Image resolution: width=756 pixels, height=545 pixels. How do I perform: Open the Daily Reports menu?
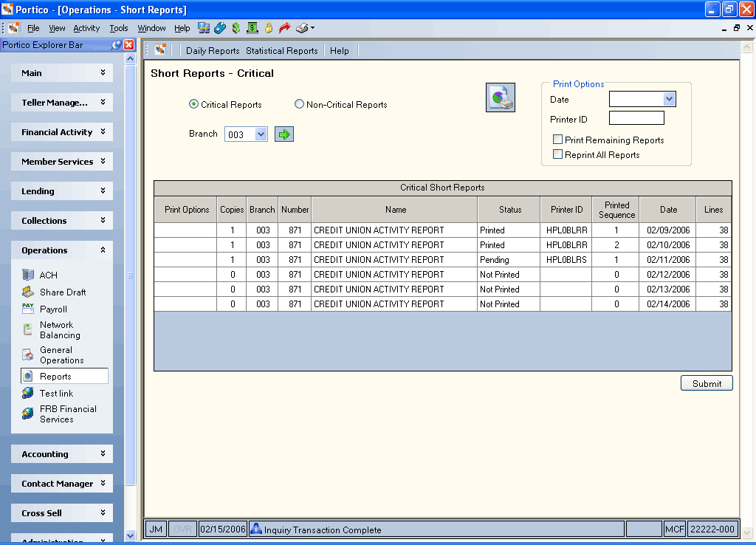click(x=213, y=51)
